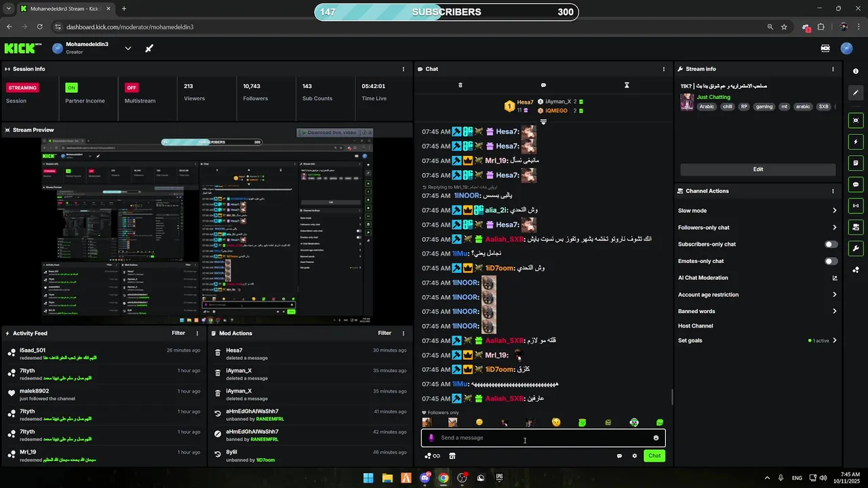Viewport: 868px width, 488px height.
Task: Bookmark this page with the star icon
Action: click(784, 27)
